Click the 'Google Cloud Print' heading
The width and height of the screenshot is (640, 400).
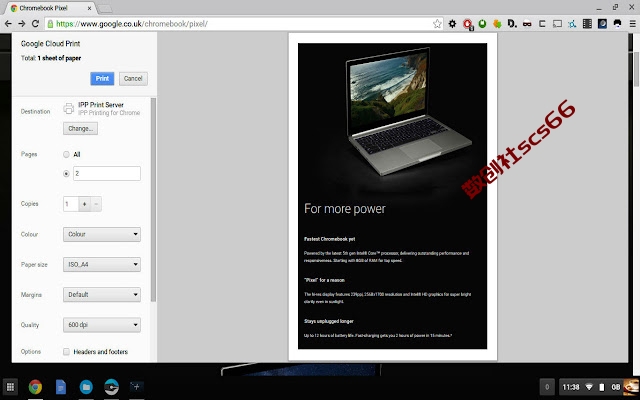coord(51,44)
